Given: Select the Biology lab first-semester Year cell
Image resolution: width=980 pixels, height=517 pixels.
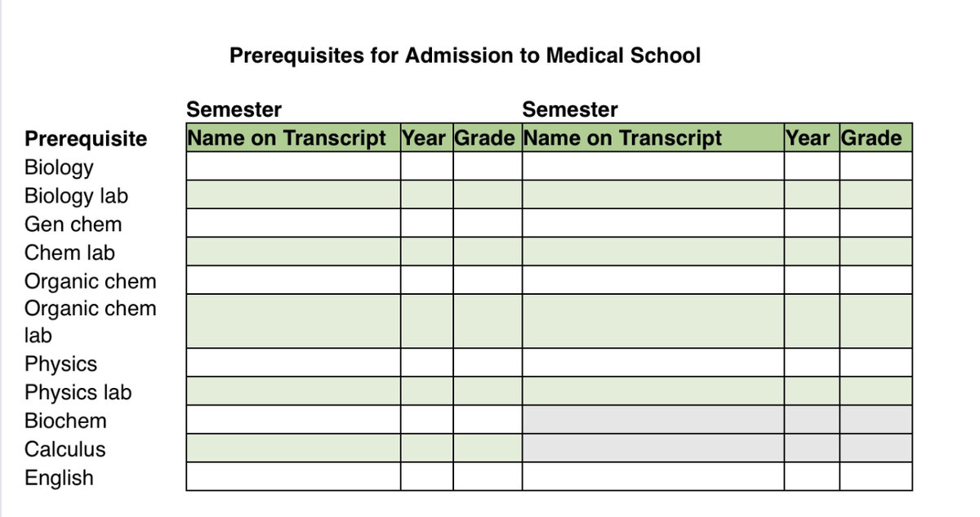Looking at the screenshot, I should tap(426, 194).
